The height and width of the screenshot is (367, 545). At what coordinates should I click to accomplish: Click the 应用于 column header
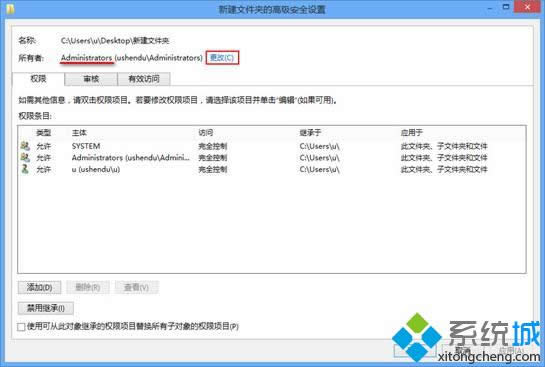tap(412, 133)
